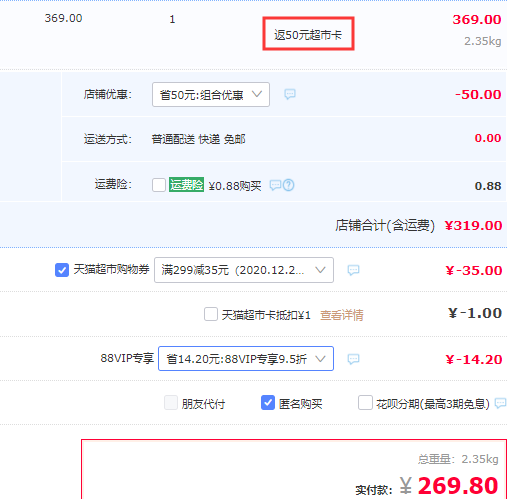The width and height of the screenshot is (514, 499).
Task: Click the green 运费险 badge
Action: (186, 185)
